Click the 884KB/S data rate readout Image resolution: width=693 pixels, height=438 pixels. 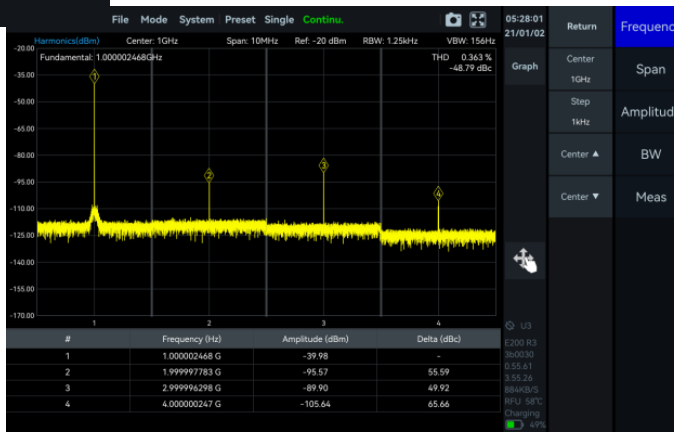point(522,390)
